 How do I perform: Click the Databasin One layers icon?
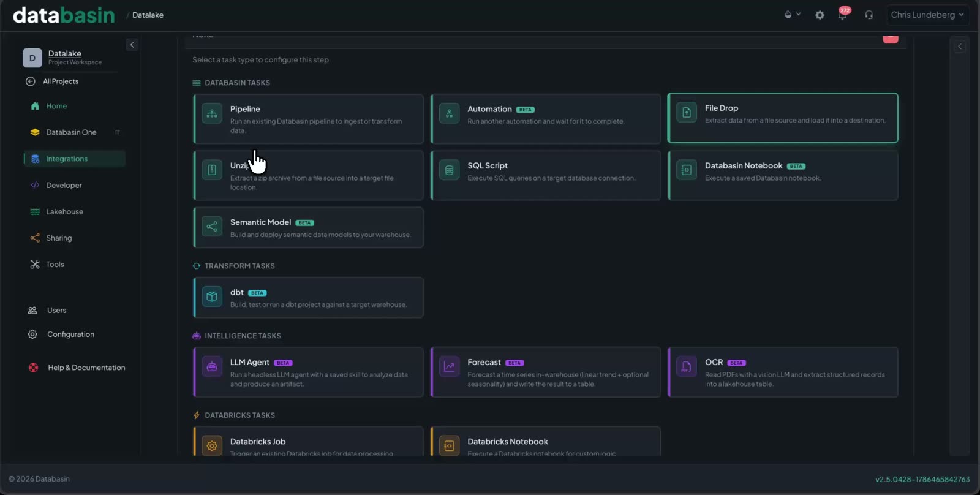coord(35,132)
